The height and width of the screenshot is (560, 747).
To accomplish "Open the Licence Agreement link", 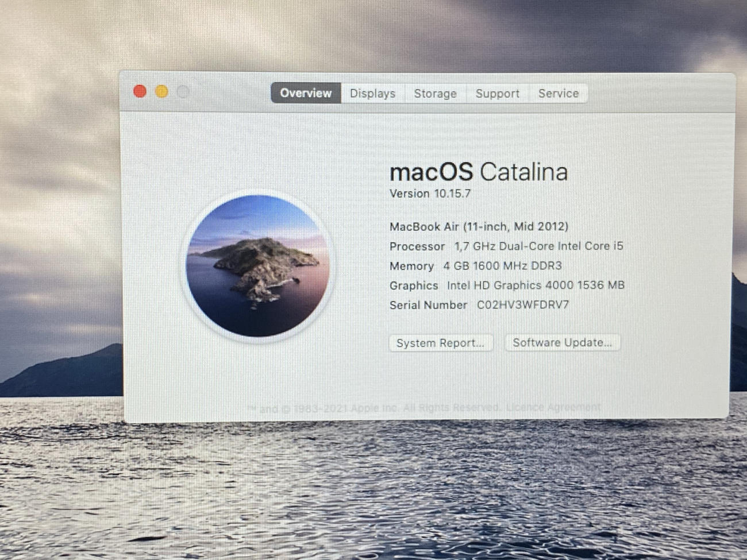I will 553,407.
